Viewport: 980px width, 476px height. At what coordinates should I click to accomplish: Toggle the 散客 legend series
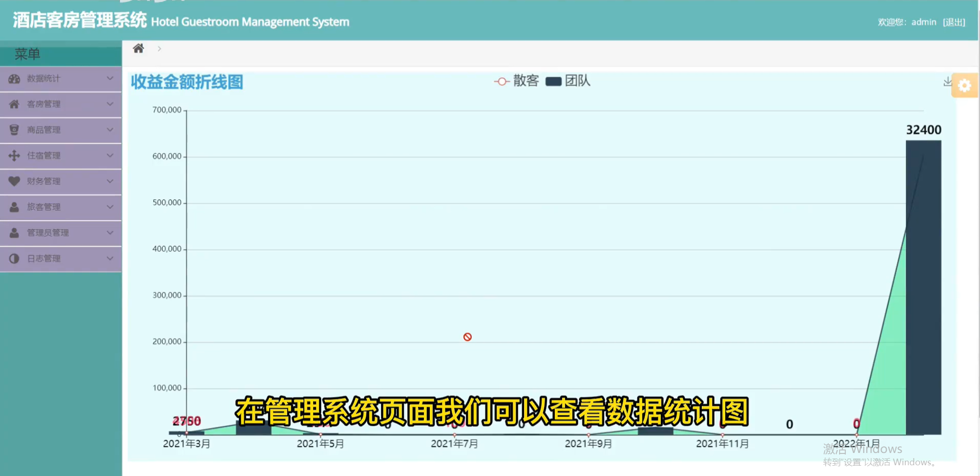(516, 81)
